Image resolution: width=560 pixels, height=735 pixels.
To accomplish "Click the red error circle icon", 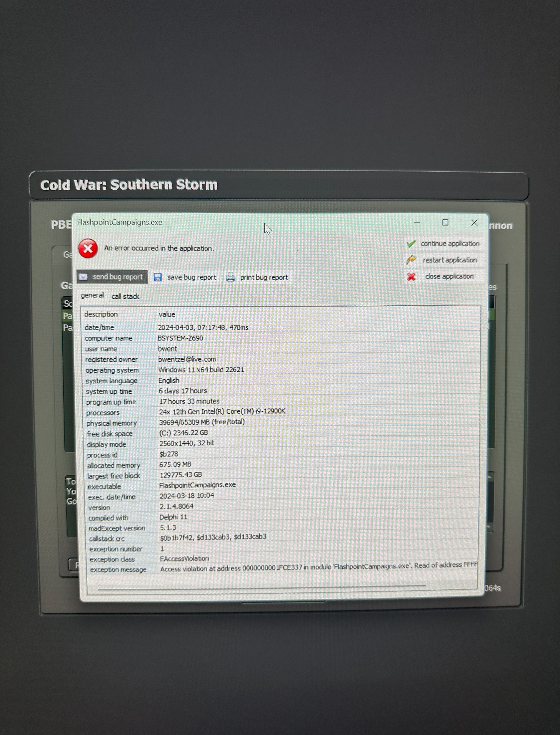I will 88,249.
